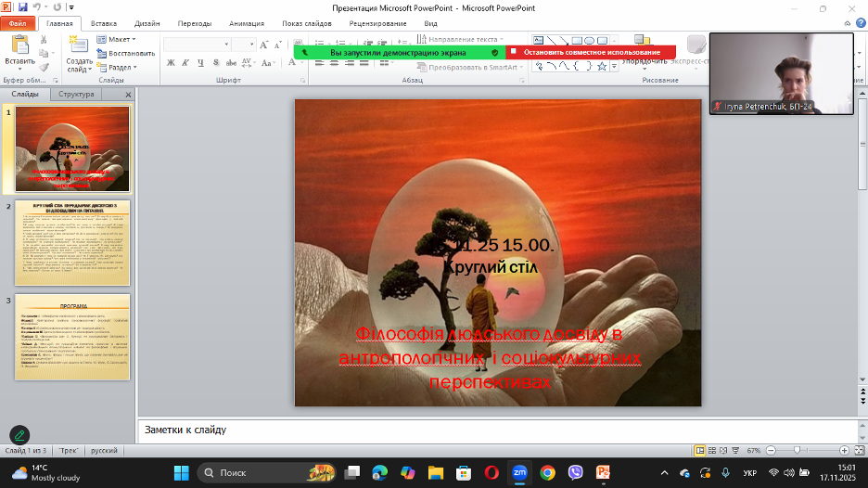The image size is (868, 488).
Task: Select the oval shape in gallery
Action: point(590,41)
